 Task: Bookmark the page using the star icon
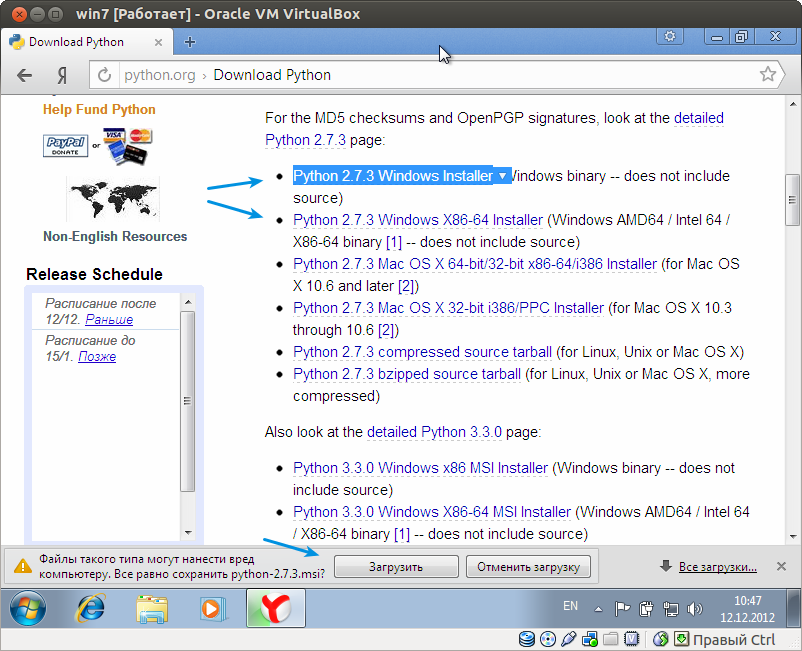click(x=768, y=75)
